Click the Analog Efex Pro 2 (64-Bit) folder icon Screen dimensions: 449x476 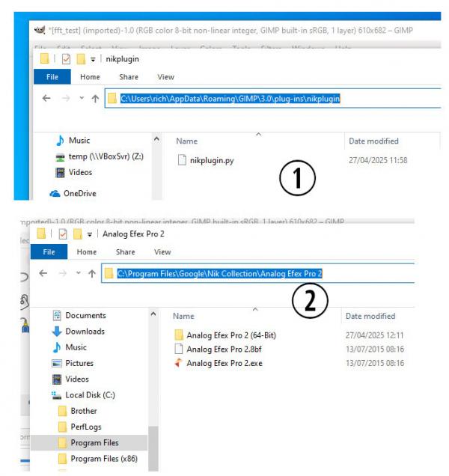click(179, 335)
